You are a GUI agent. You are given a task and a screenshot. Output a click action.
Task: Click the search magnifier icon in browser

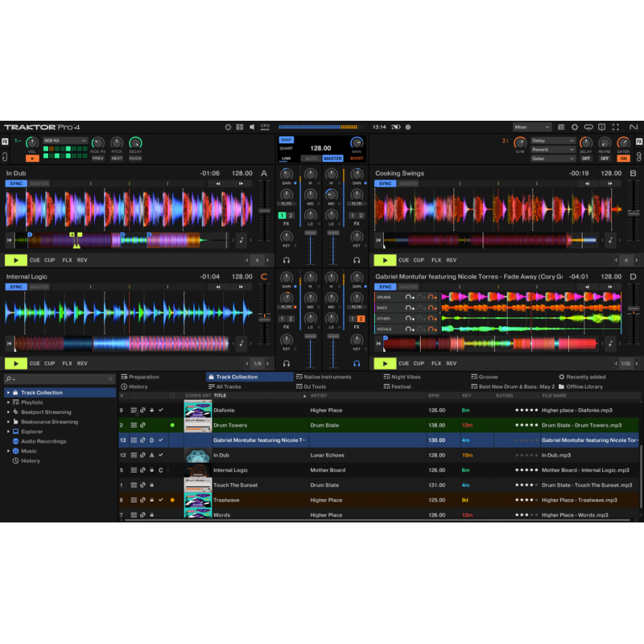coord(9,378)
